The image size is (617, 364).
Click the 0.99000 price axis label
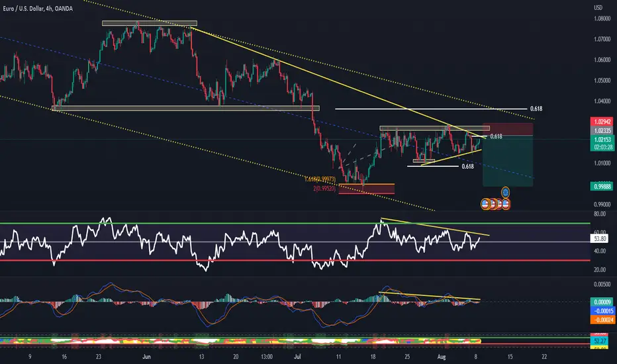(x=602, y=205)
